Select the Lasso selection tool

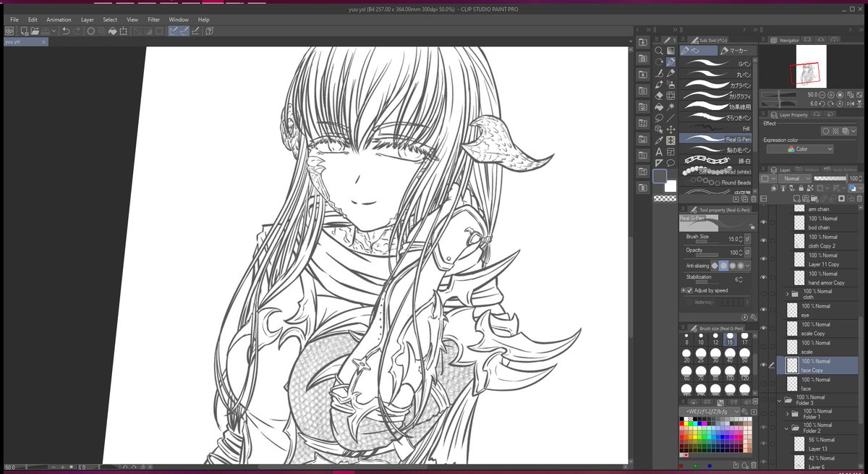(660, 118)
